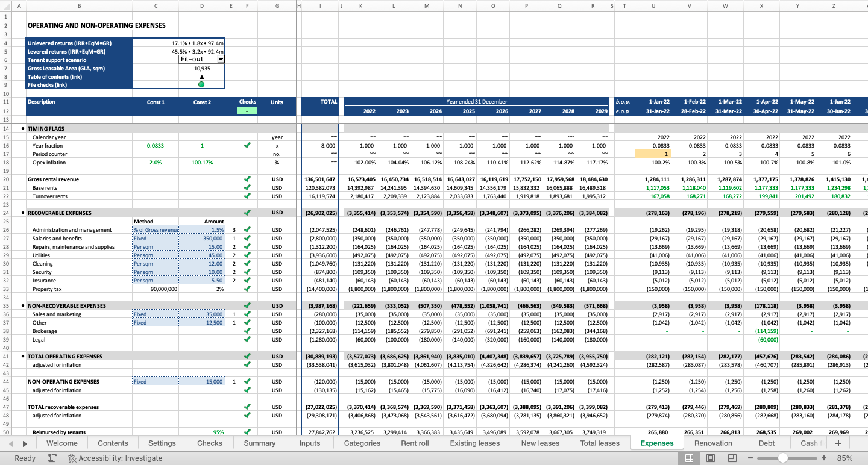Click the accessibility checker icon in status bar
Viewport: 868px width, 465px height.
point(72,458)
